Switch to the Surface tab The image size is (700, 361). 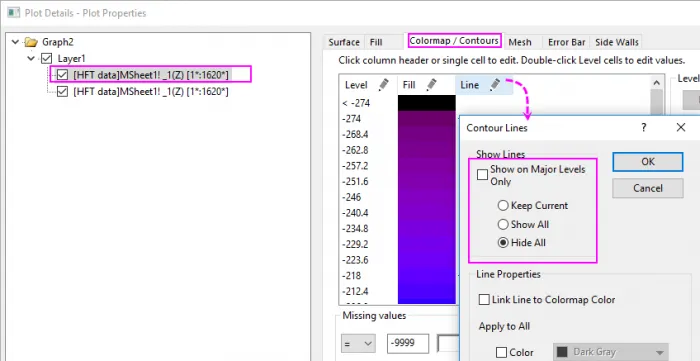pyautogui.click(x=344, y=42)
